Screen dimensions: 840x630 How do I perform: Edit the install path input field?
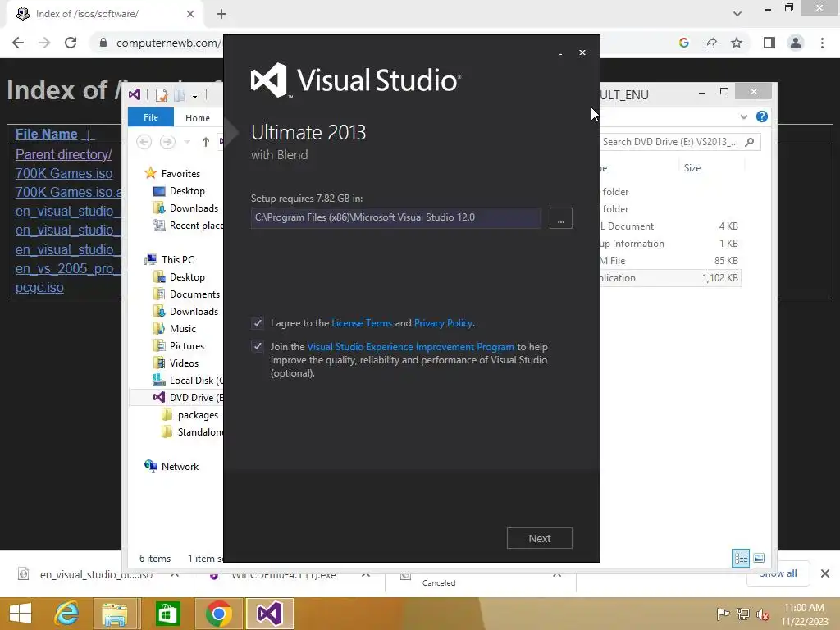coord(396,217)
